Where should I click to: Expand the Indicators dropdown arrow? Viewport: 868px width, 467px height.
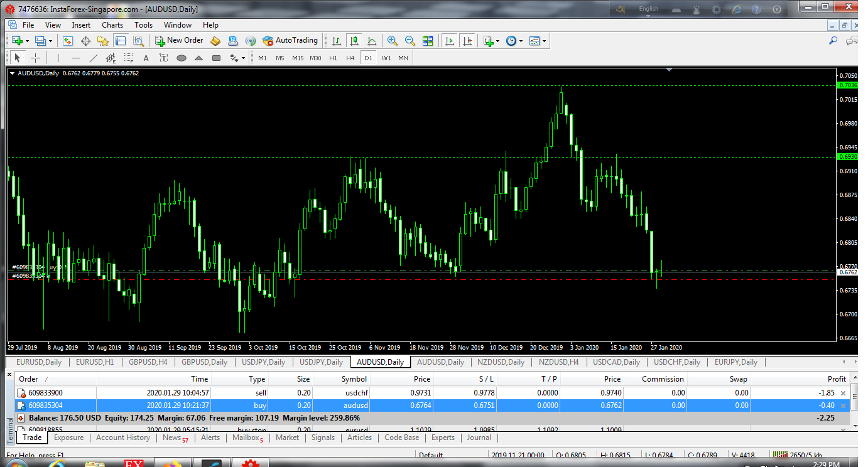coord(497,41)
